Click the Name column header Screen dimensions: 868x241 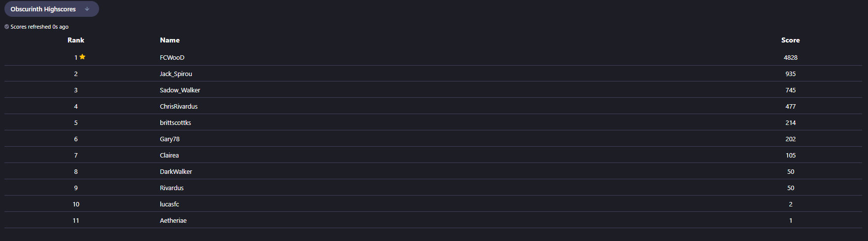point(170,40)
